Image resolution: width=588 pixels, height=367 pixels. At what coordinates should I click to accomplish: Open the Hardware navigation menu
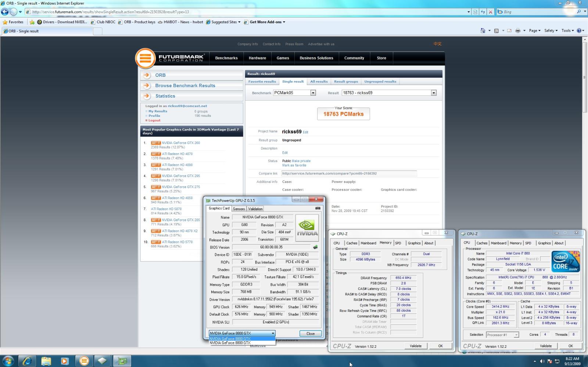[x=257, y=58]
